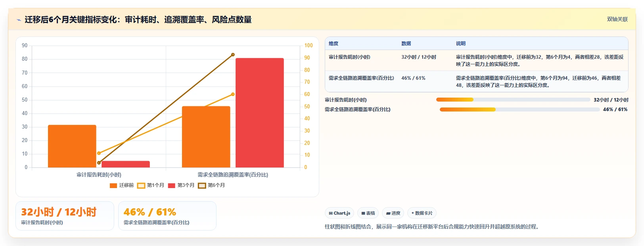This screenshot has height=246, width=644.
Task: Toggle the 第1个月 legend item
Action: tap(151, 185)
